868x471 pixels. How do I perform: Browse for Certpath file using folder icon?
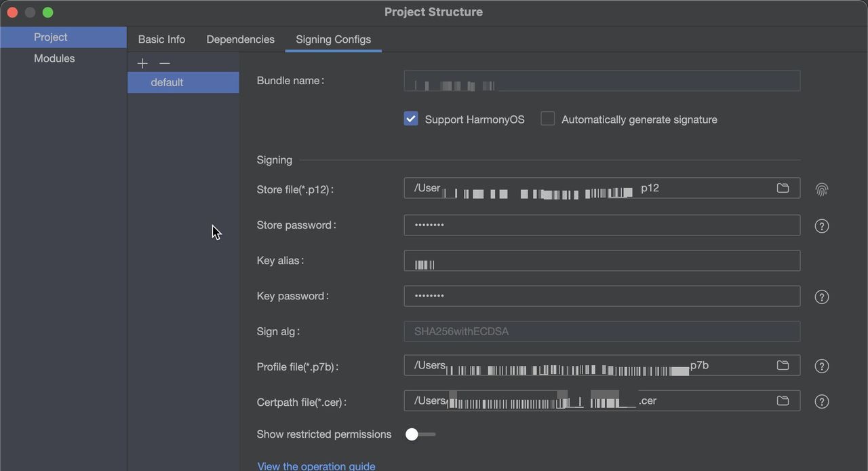click(x=783, y=401)
